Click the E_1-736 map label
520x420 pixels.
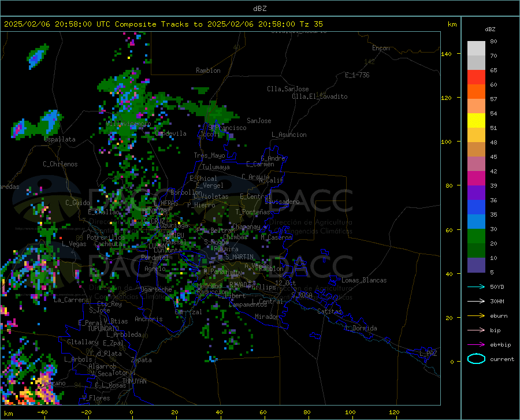[357, 75]
